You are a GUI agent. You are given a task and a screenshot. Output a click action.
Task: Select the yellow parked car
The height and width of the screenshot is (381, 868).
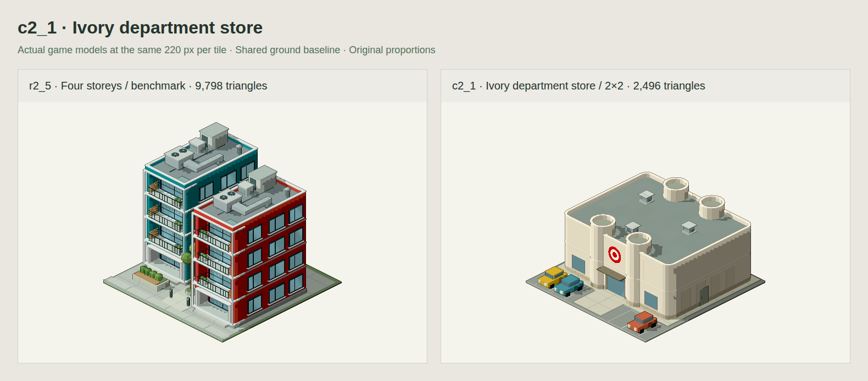click(x=552, y=277)
